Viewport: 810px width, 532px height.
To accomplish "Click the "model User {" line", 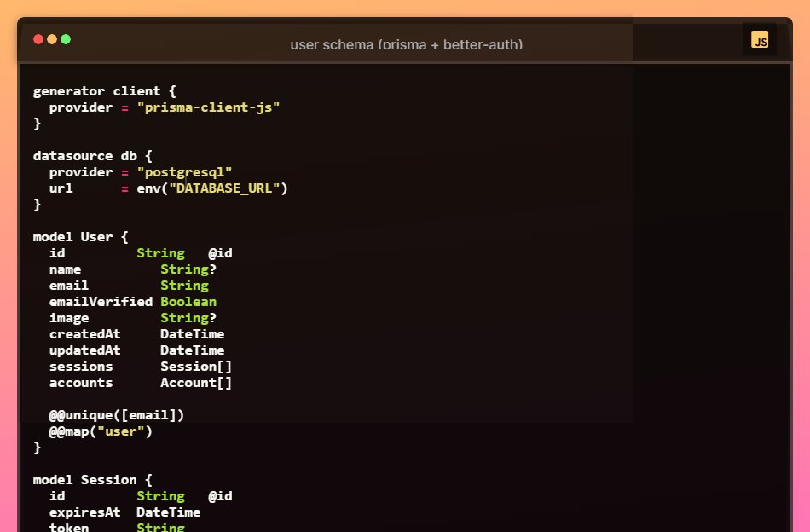I will [81, 237].
